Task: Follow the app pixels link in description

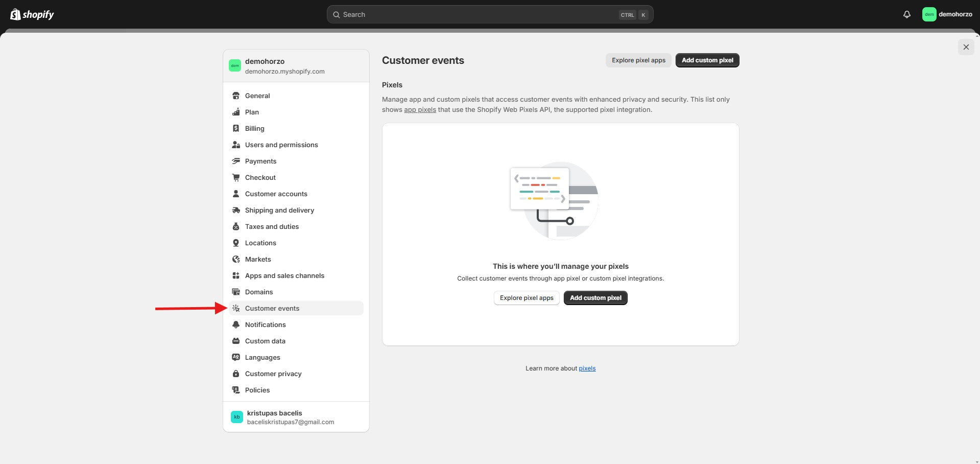Action: [420, 110]
